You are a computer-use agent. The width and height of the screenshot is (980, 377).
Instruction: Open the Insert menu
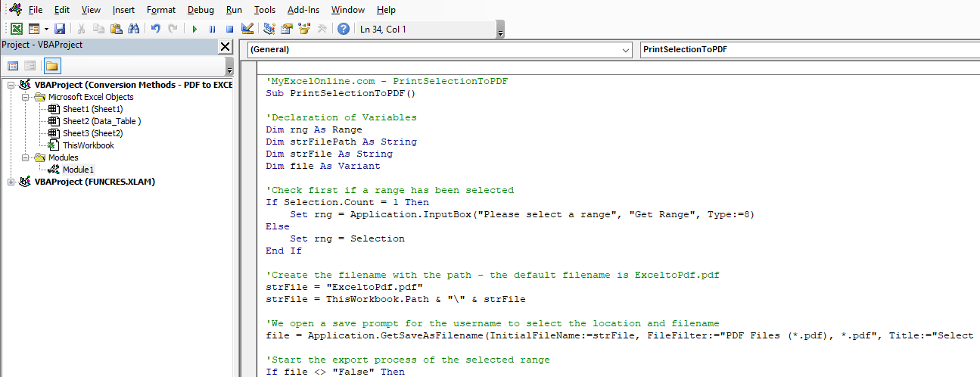pyautogui.click(x=124, y=10)
